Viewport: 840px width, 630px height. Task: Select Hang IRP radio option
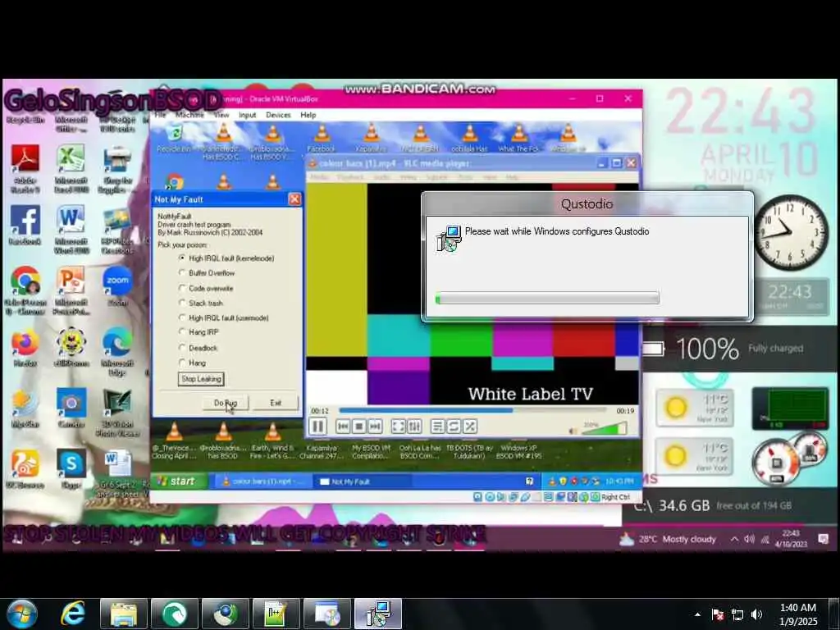click(199, 332)
